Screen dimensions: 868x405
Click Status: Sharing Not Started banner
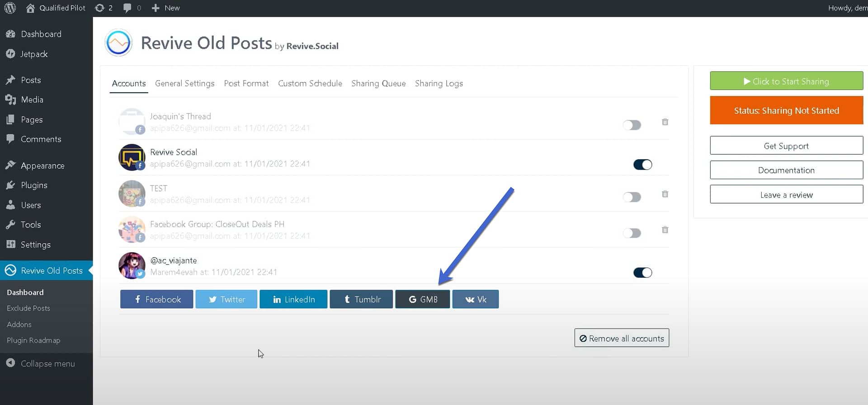click(x=786, y=110)
